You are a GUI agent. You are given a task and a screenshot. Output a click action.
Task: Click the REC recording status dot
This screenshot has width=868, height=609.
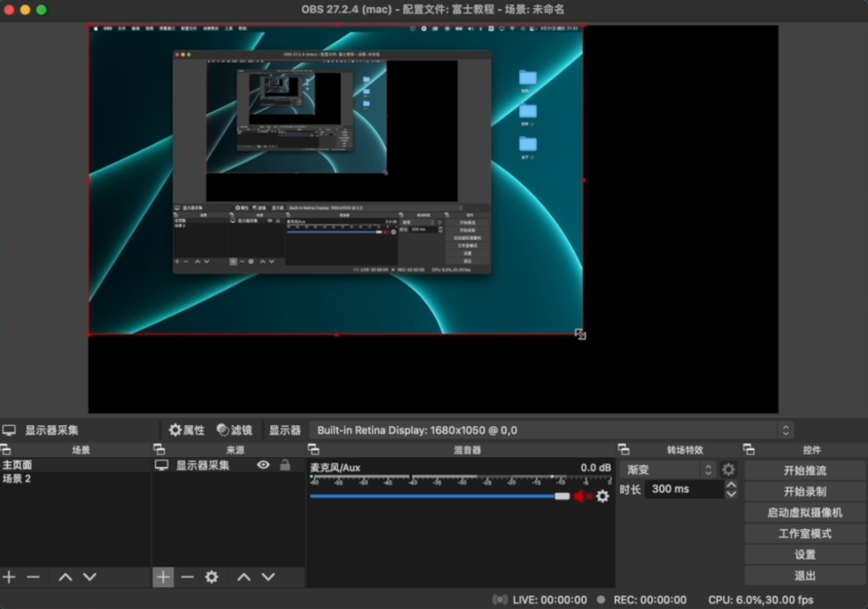[600, 599]
